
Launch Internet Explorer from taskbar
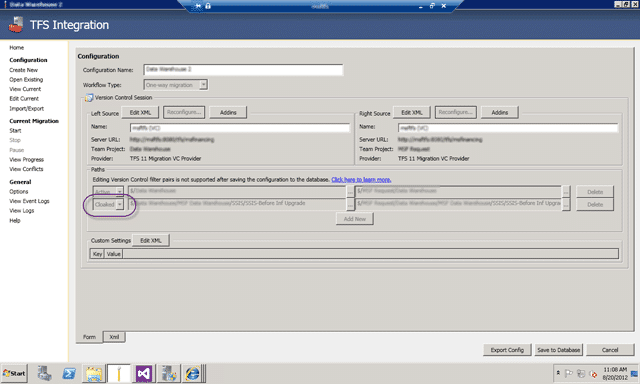[x=192, y=373]
